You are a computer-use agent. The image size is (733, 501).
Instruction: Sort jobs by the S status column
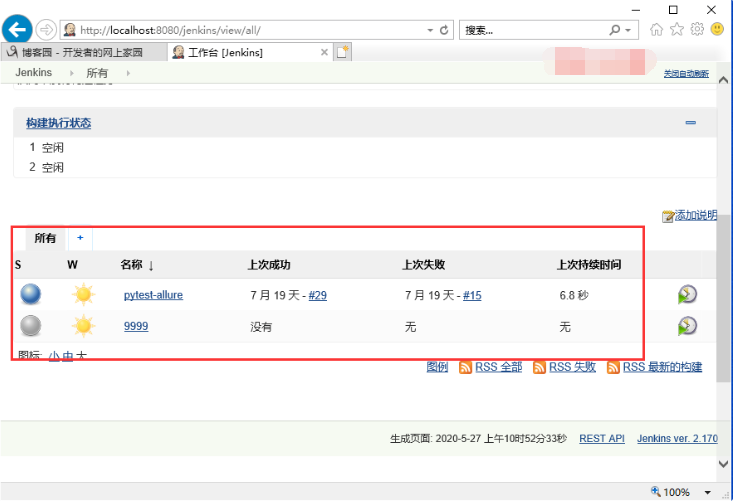[x=18, y=265]
